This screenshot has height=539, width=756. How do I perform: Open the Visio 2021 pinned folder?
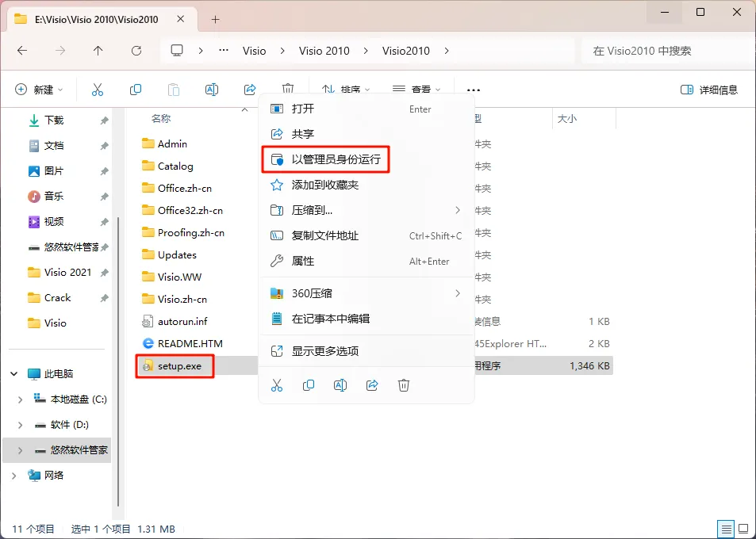[67, 272]
